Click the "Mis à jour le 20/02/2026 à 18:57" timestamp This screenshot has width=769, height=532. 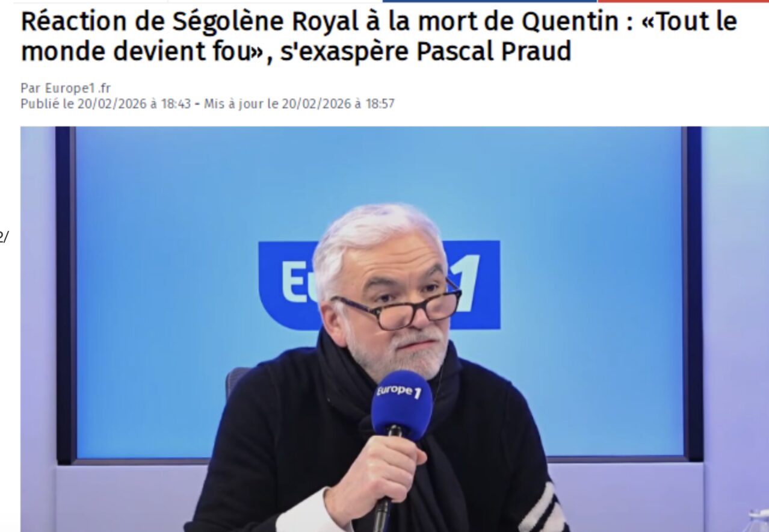click(299, 104)
